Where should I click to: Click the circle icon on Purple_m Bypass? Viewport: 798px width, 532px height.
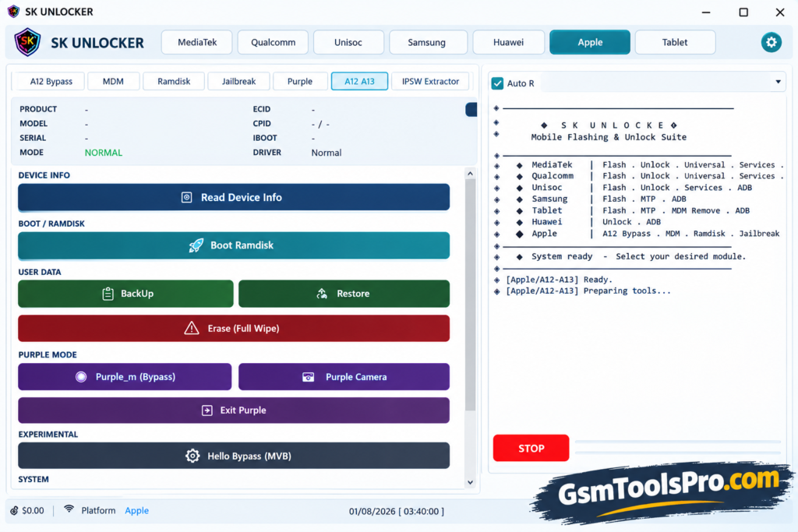pos(81,377)
